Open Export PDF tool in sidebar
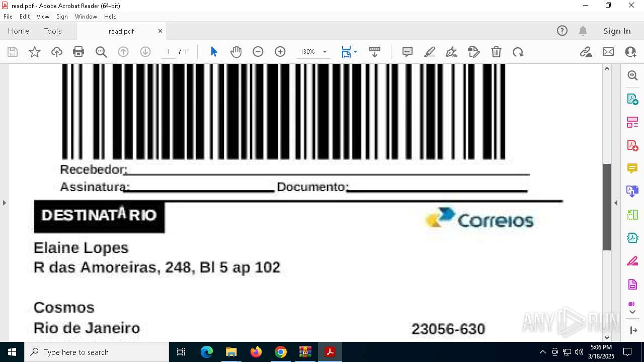Image resolution: width=644 pixels, height=362 pixels. point(632,99)
